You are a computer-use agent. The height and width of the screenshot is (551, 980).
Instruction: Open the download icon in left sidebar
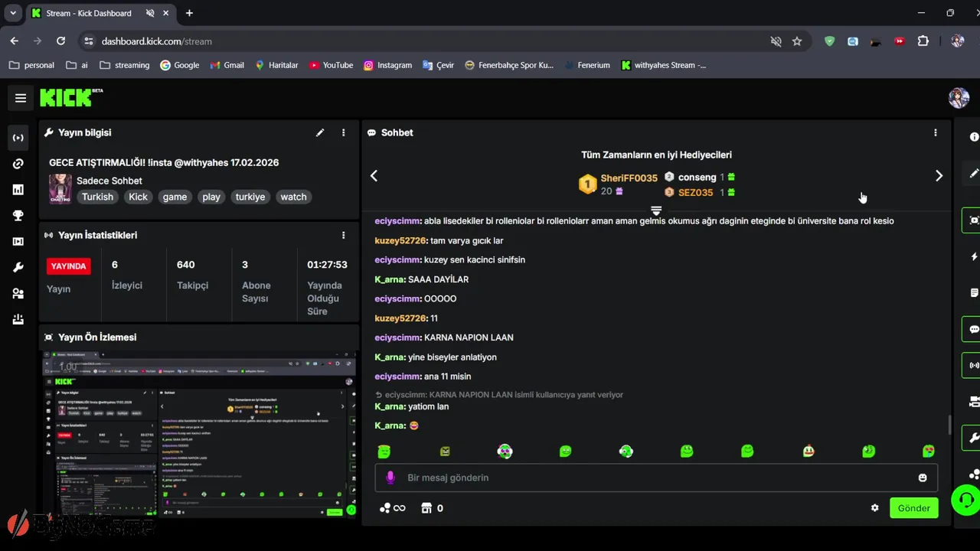click(x=18, y=320)
